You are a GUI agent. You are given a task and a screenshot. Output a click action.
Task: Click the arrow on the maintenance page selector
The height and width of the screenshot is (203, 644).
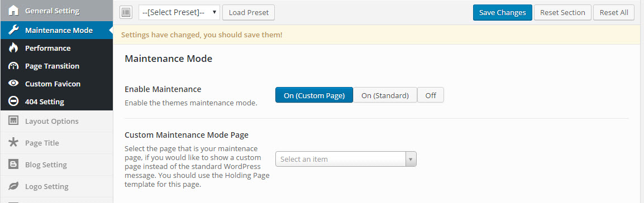411,159
